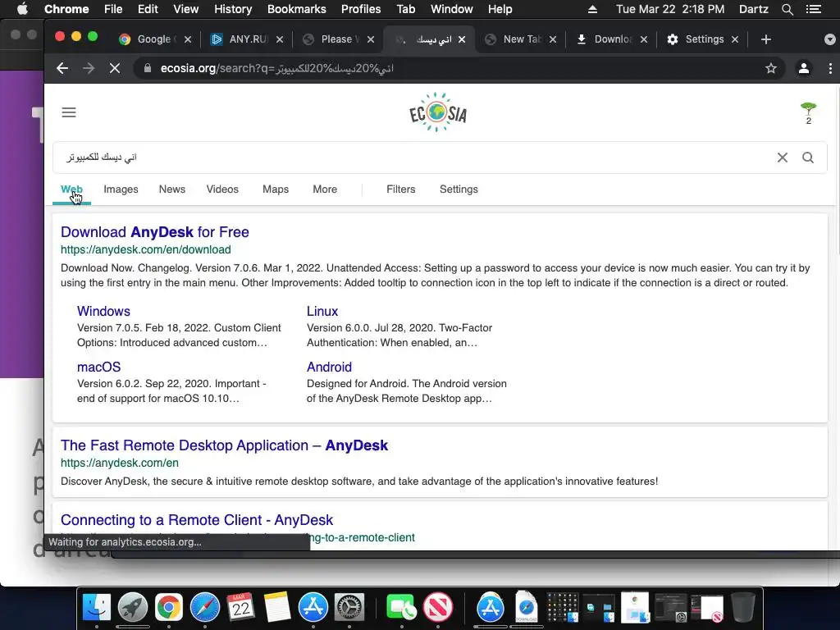Go forward in browser history
This screenshot has width=840, height=630.
pos(89,69)
